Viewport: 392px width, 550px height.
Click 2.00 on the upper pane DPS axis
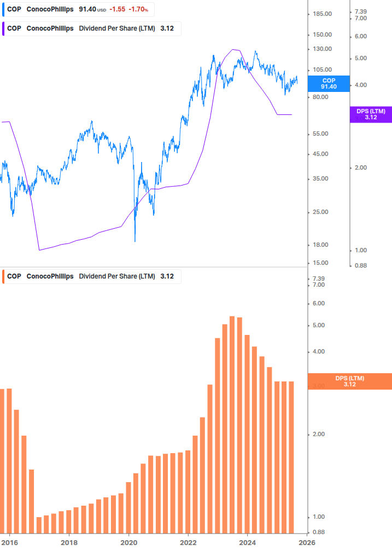[x=361, y=167]
